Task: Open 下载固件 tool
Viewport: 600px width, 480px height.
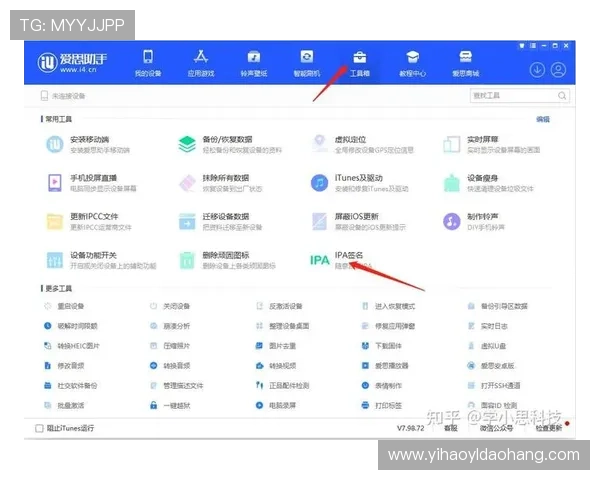Action: [x=382, y=346]
